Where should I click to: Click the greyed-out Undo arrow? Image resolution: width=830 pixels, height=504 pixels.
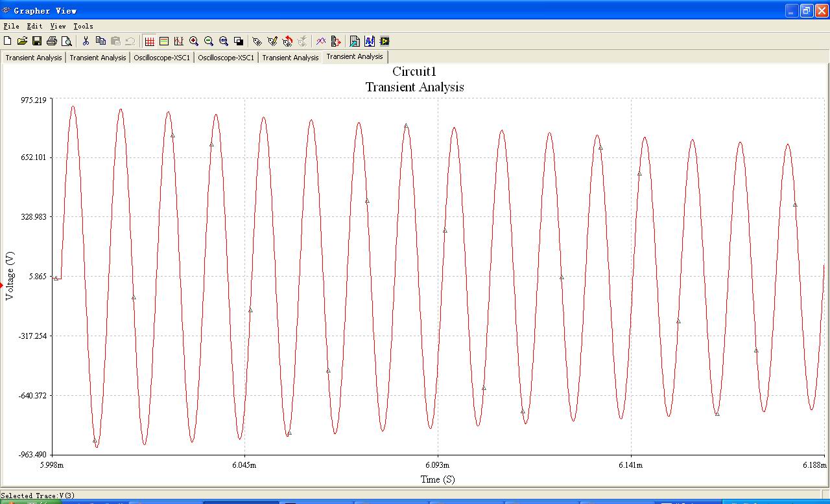[130, 41]
